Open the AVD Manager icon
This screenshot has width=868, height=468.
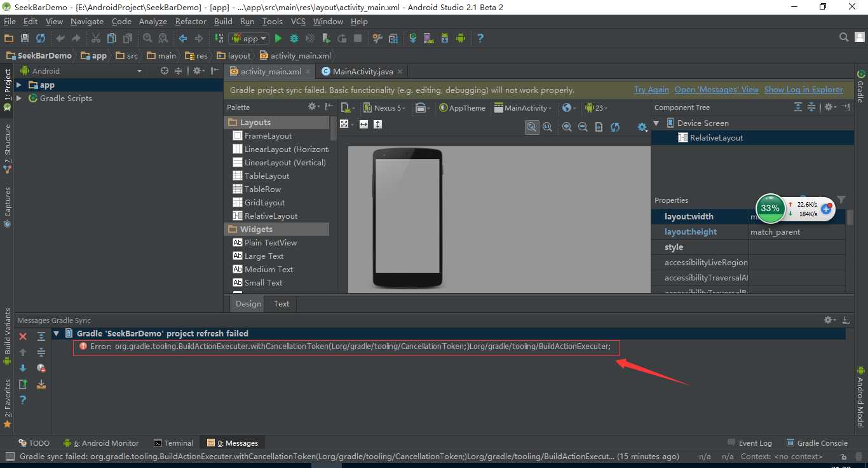428,38
